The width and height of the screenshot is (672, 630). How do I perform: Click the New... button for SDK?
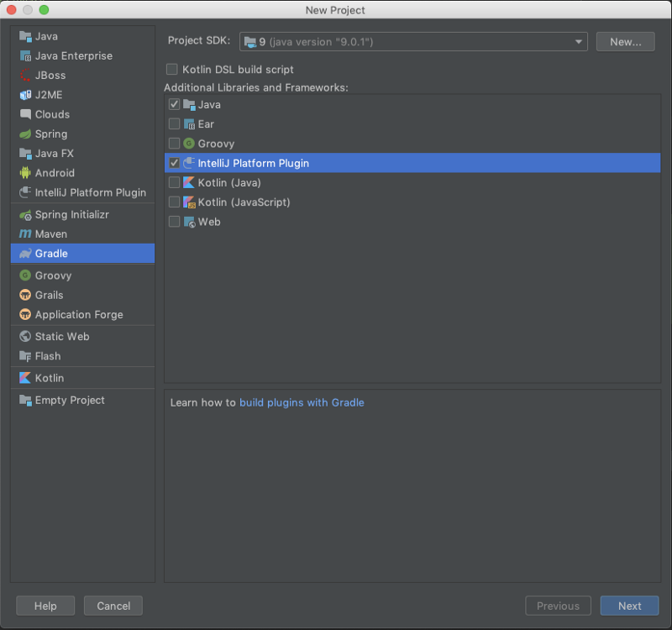click(x=625, y=42)
